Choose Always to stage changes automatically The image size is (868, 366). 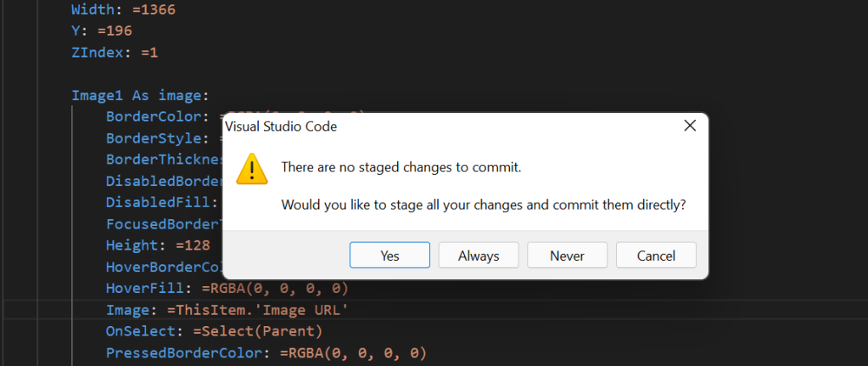[479, 256]
